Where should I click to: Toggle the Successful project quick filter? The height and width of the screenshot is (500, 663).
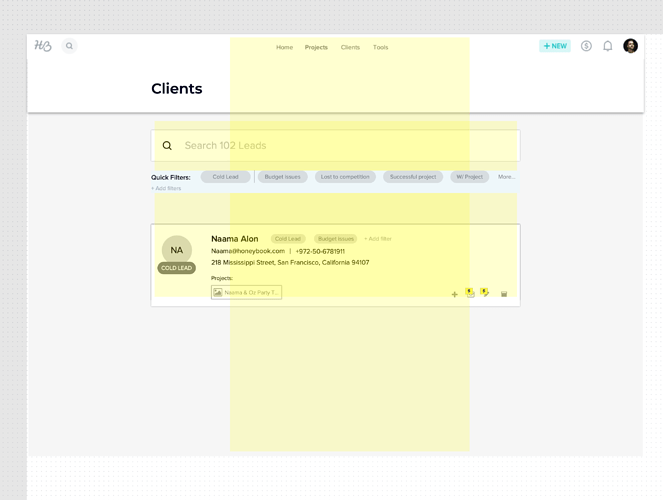pos(413,177)
